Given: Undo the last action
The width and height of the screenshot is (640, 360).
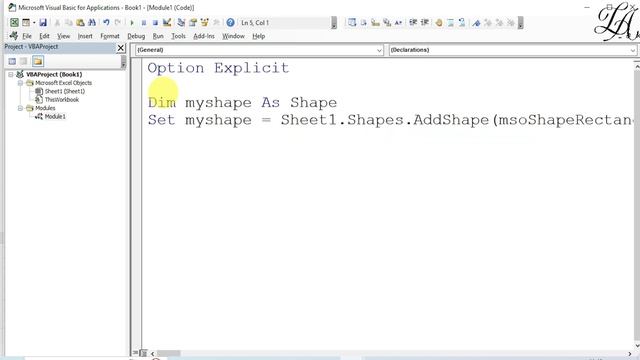Looking at the screenshot, I should [106, 22].
